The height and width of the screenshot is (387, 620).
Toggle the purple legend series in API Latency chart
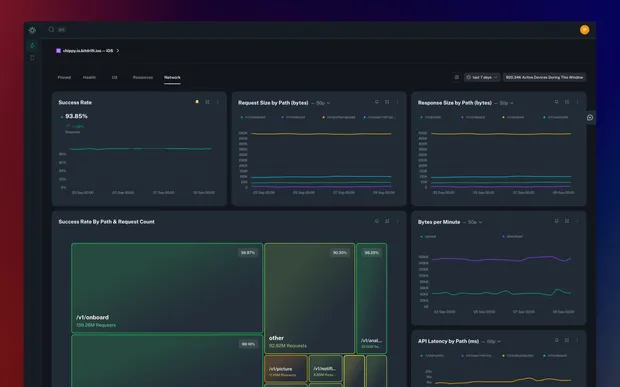476,355
